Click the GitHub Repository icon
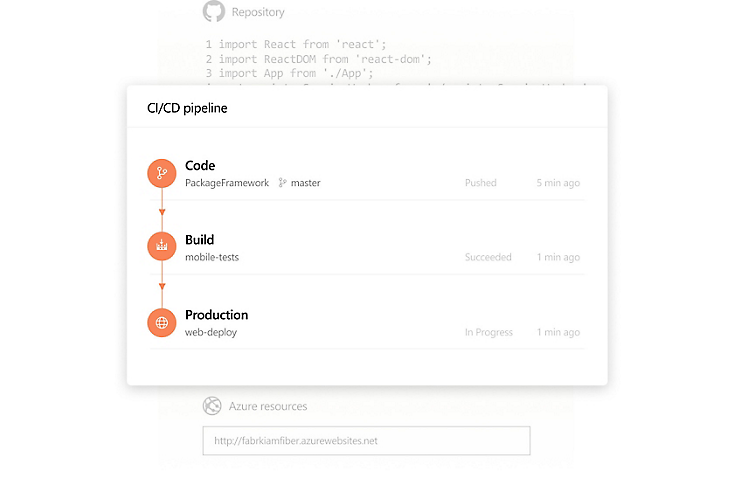 click(213, 12)
